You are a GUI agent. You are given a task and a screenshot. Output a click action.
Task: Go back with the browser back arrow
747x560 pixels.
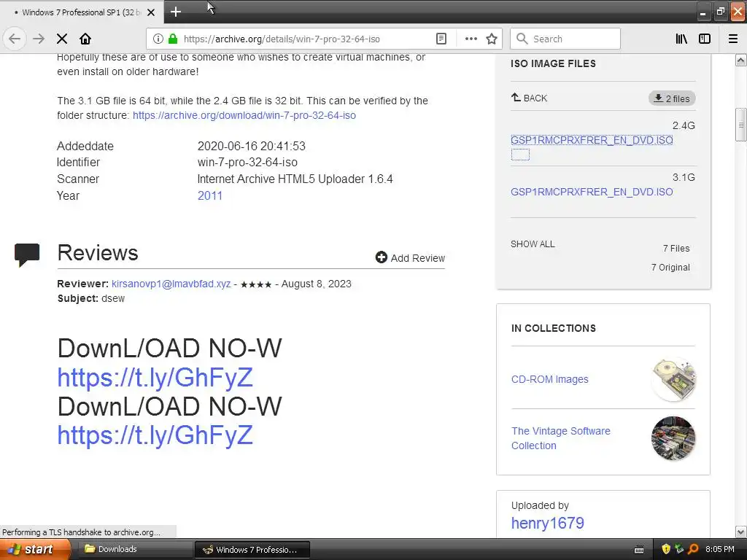(15, 39)
